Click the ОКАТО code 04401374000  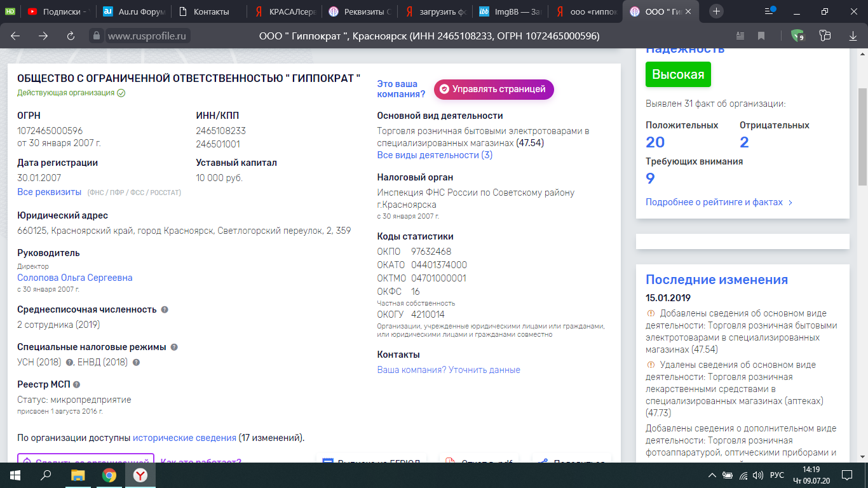[439, 265]
